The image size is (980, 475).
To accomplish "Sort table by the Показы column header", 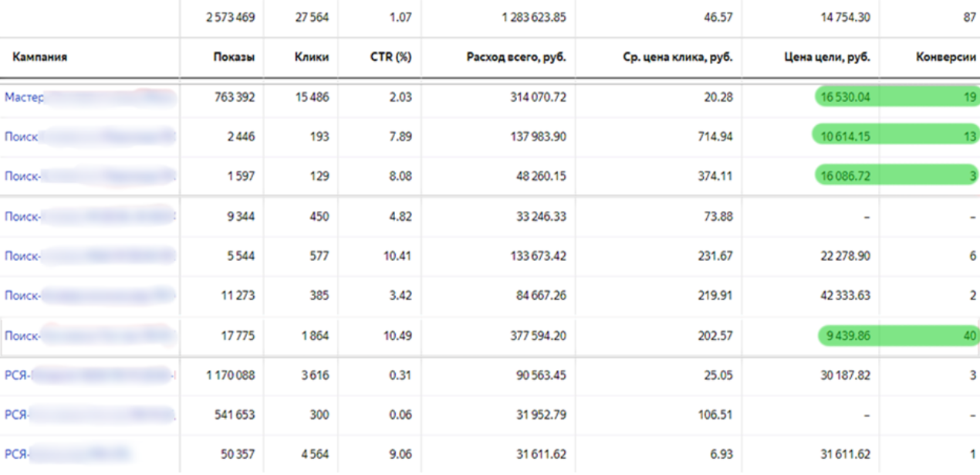I will point(234,57).
